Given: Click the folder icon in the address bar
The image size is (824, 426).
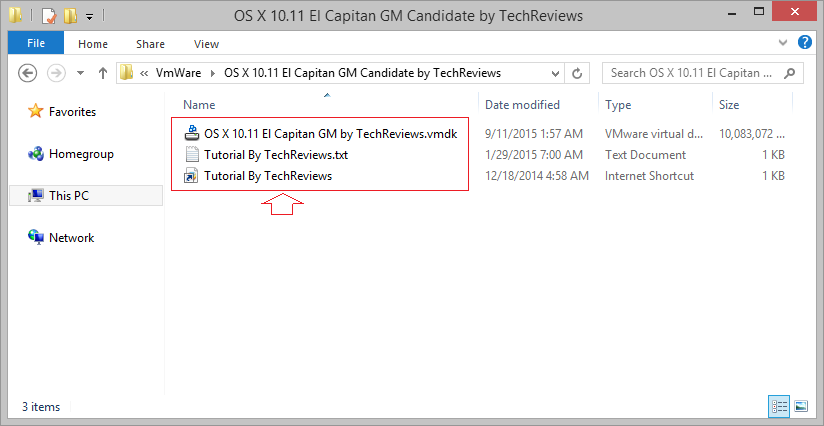Looking at the screenshot, I should coord(126,73).
